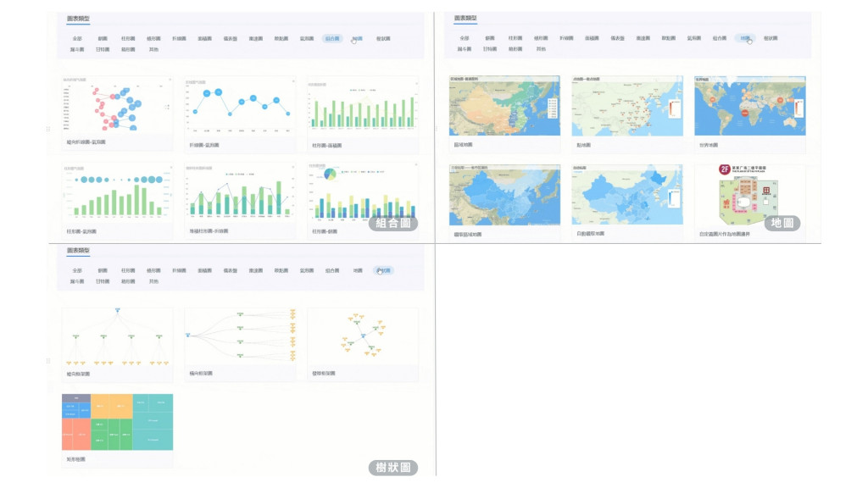
Task: Select the 雷達圖 tab in the map panel
Action: (x=643, y=38)
